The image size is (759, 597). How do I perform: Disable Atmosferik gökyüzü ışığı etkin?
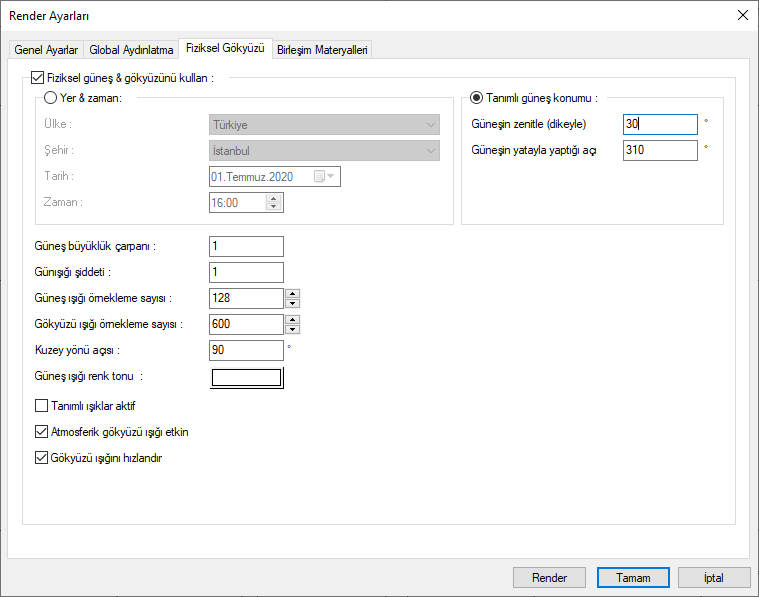point(41,432)
